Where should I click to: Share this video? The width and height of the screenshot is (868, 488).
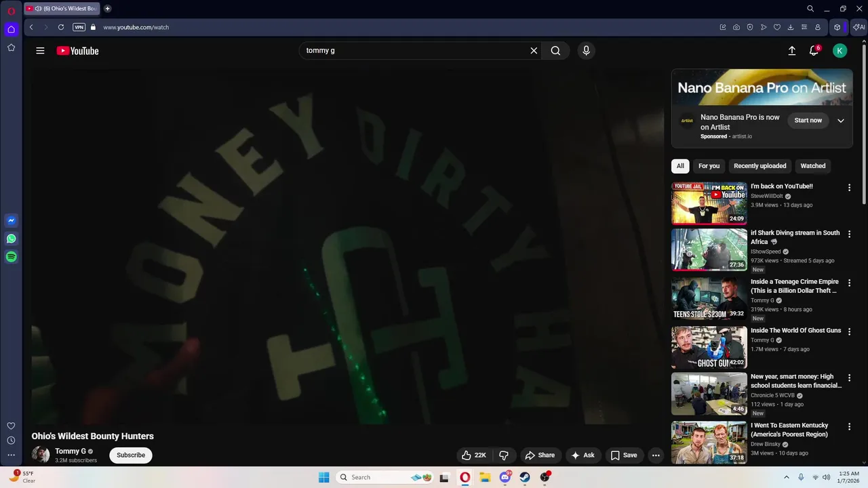[540, 455]
